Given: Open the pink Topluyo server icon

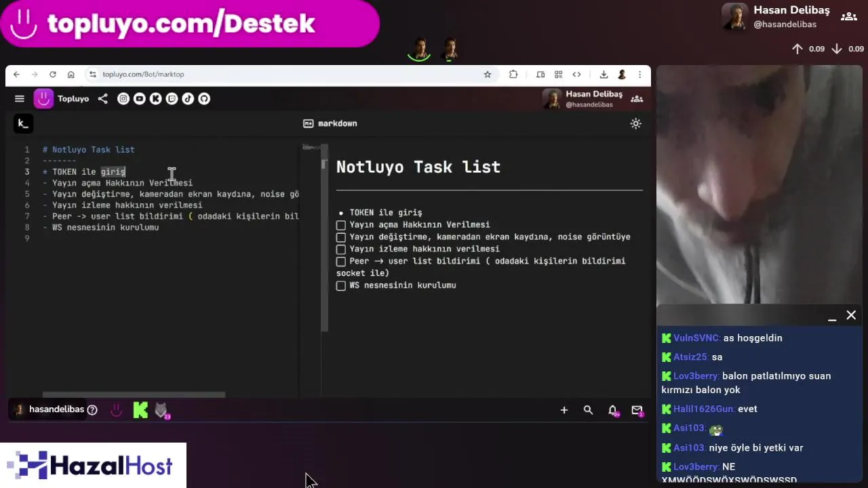Looking at the screenshot, I should pyautogui.click(x=116, y=410).
